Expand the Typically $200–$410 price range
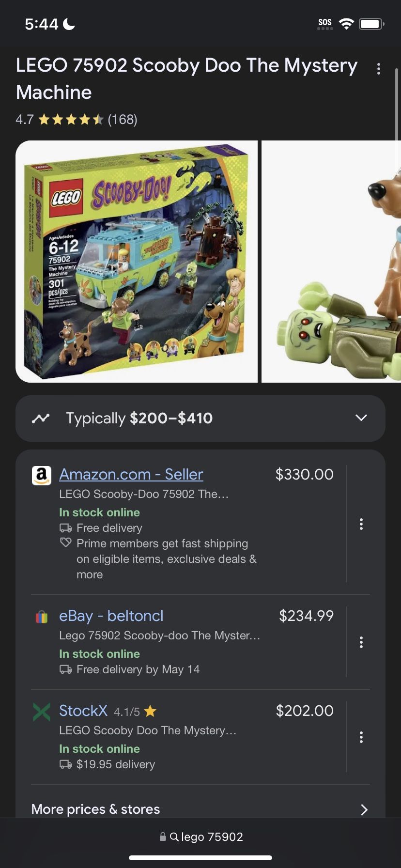Image resolution: width=401 pixels, height=868 pixels. tap(200, 418)
